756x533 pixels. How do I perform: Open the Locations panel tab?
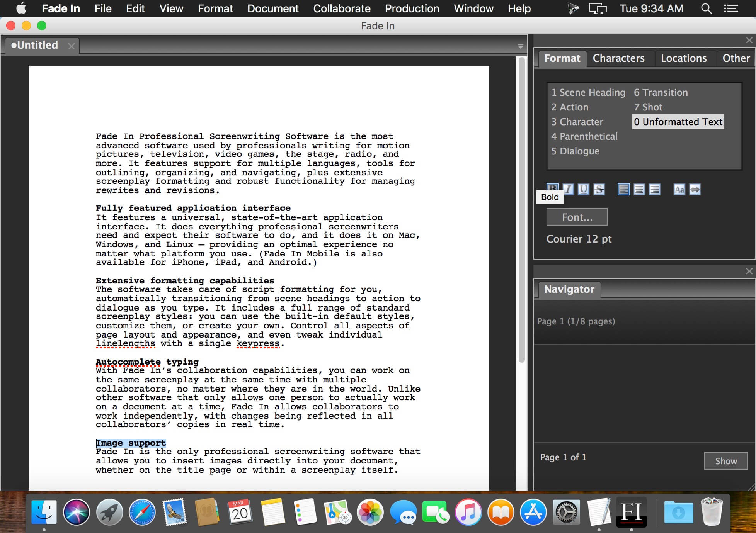coord(683,58)
